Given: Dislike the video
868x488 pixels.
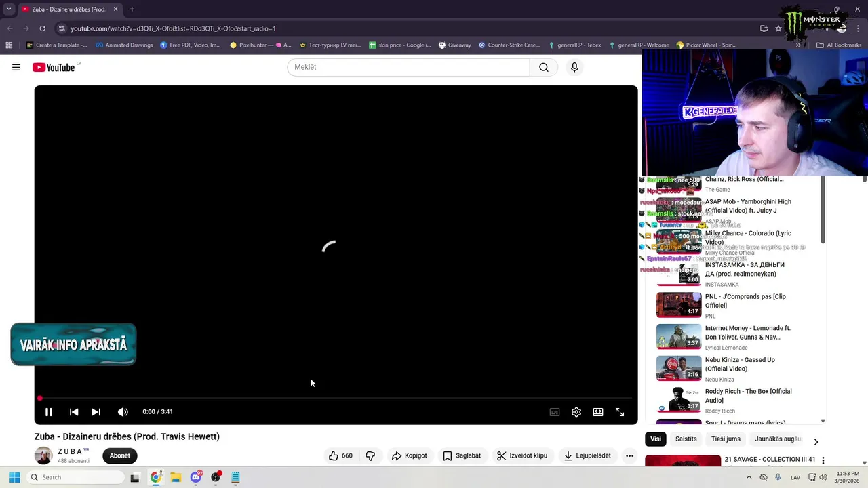Looking at the screenshot, I should pyautogui.click(x=370, y=455).
